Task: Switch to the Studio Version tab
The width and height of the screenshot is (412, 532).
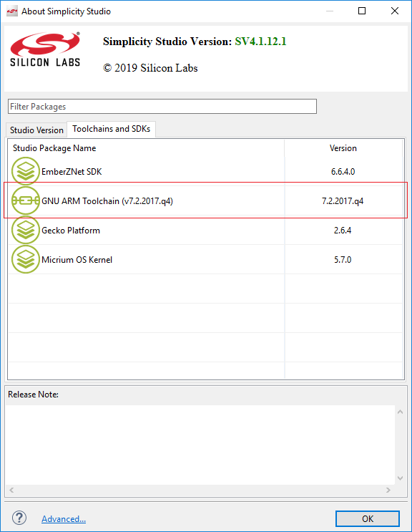Action: (x=36, y=130)
